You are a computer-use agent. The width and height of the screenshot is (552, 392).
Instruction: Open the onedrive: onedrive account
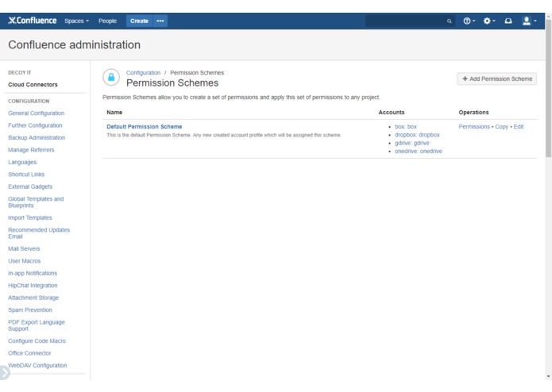click(419, 151)
